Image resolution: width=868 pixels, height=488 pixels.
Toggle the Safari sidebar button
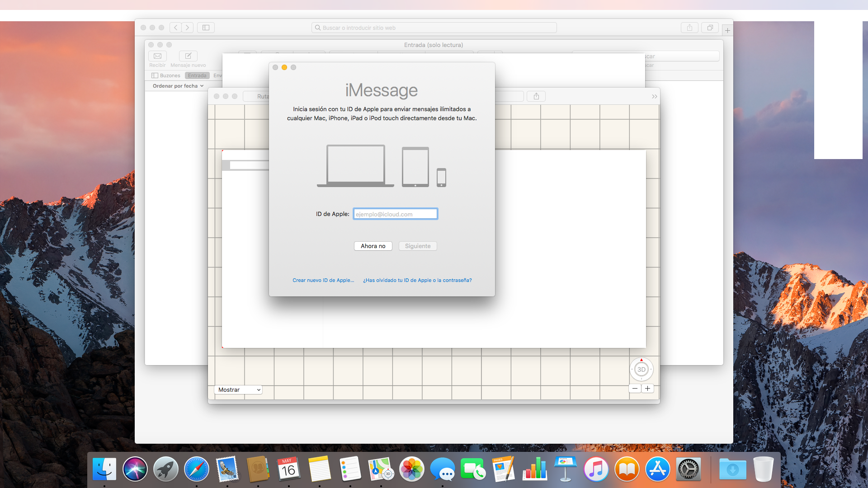pyautogui.click(x=206, y=28)
